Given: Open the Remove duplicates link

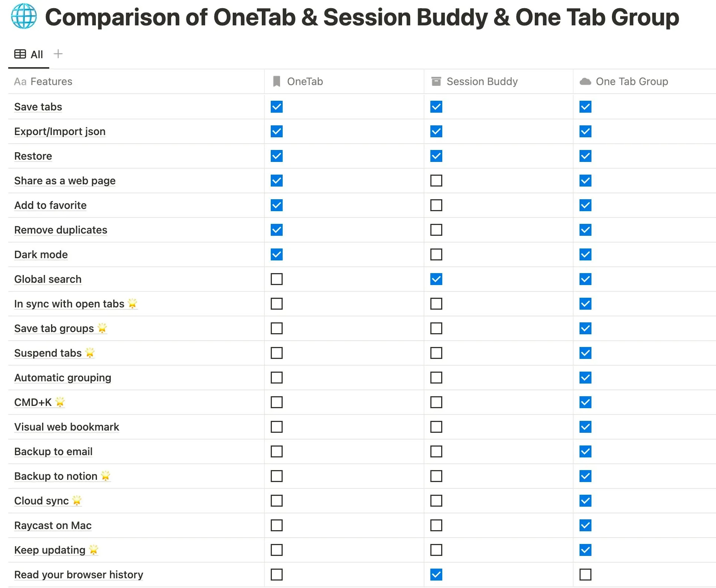Looking at the screenshot, I should point(60,230).
